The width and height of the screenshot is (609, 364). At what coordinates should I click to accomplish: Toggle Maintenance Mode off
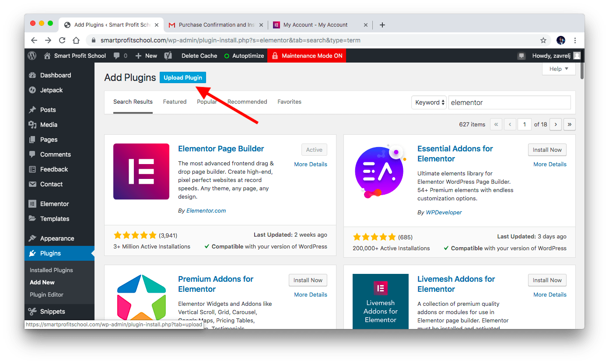click(306, 56)
